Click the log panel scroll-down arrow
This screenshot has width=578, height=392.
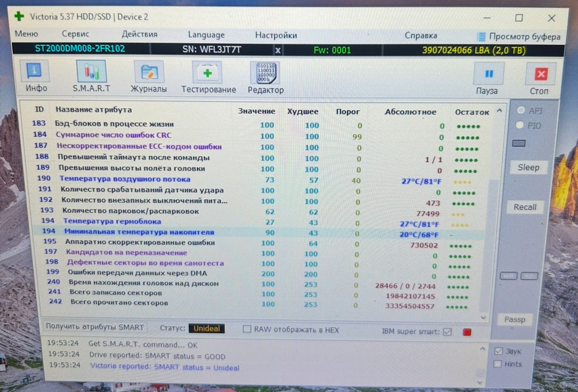coord(480,382)
